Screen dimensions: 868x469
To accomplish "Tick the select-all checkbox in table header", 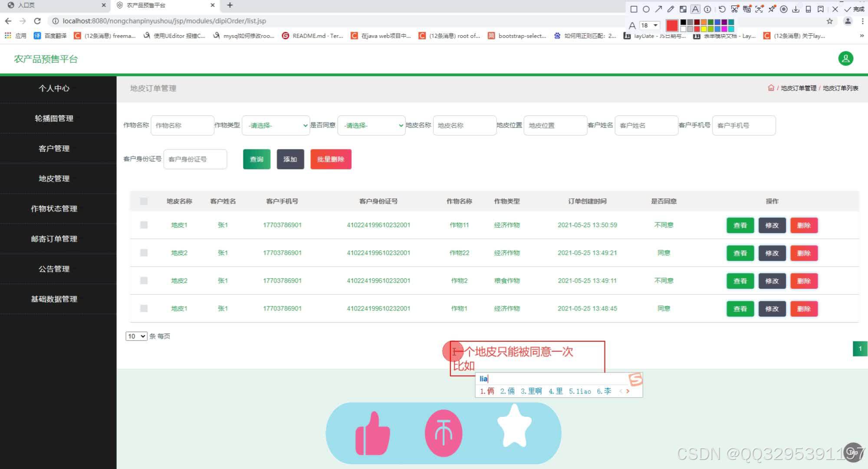I will coord(144,201).
